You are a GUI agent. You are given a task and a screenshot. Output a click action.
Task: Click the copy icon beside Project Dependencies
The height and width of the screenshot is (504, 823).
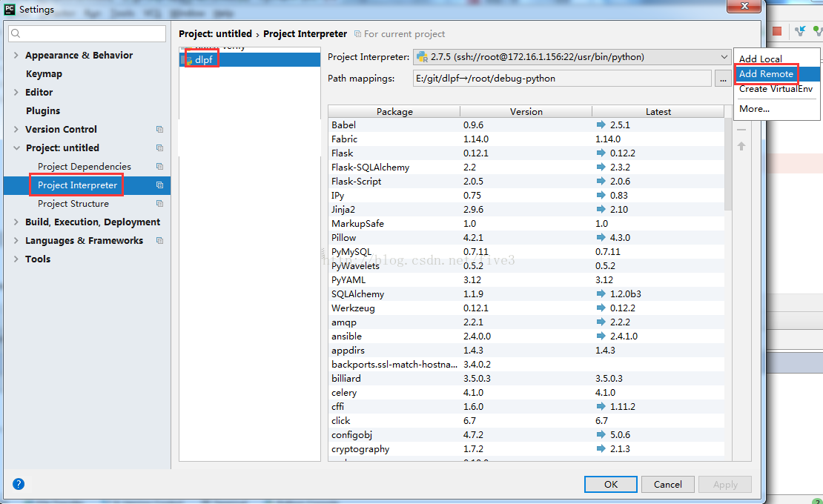(159, 167)
